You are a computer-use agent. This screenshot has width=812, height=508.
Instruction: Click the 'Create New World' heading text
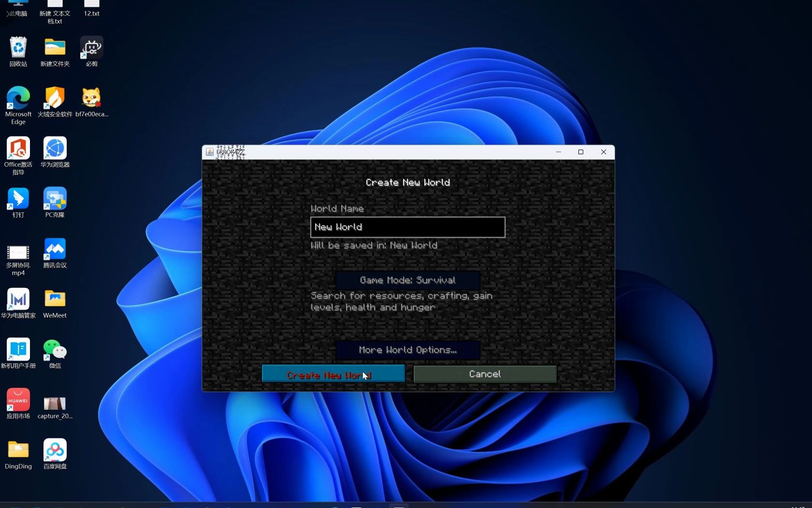407,182
